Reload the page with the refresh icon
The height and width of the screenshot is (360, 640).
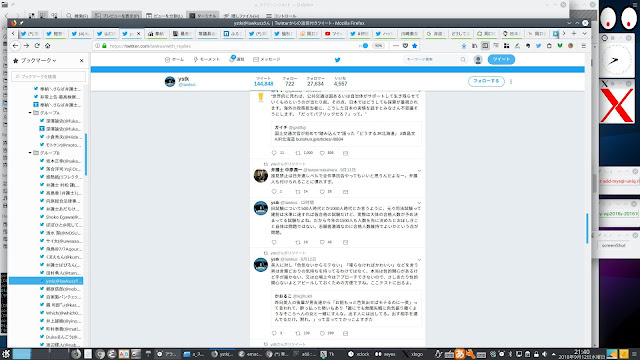pyautogui.click(x=37, y=46)
